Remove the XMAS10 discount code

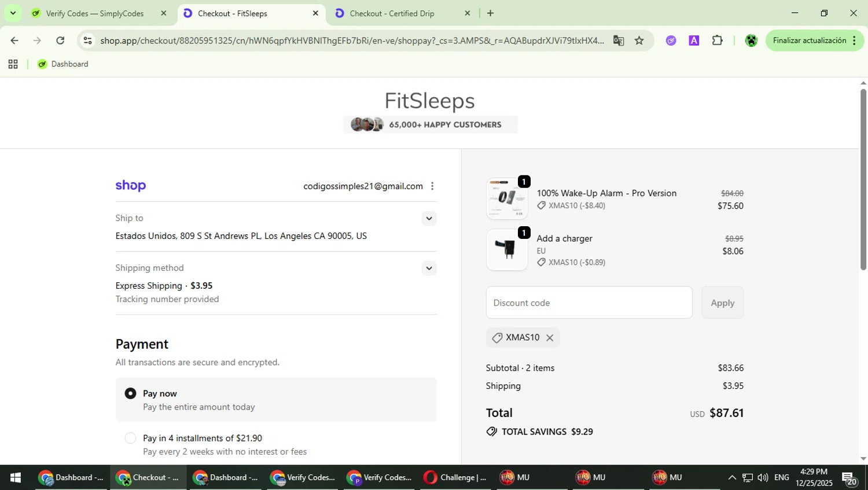tap(550, 338)
